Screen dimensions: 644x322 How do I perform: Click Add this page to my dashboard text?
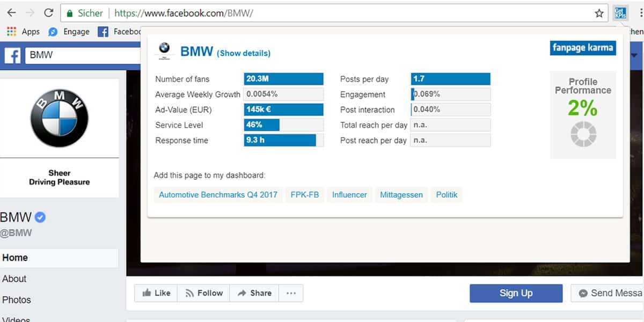pyautogui.click(x=210, y=175)
